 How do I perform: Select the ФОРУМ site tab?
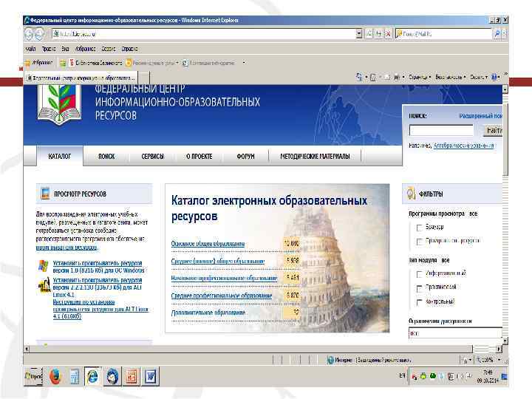click(245, 157)
